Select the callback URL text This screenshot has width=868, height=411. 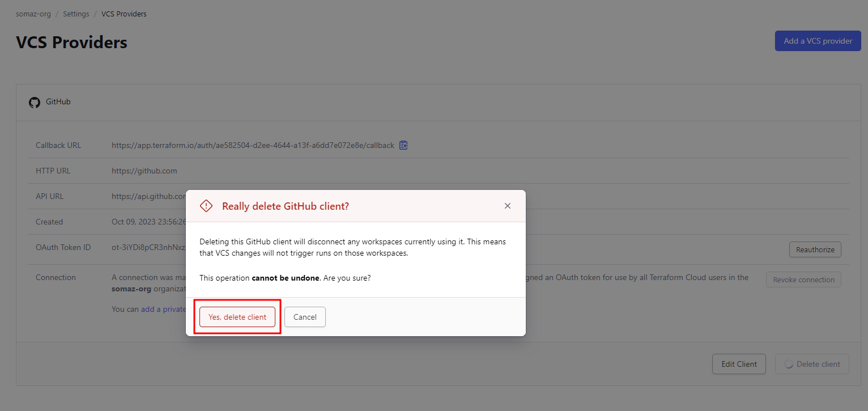pyautogui.click(x=253, y=145)
